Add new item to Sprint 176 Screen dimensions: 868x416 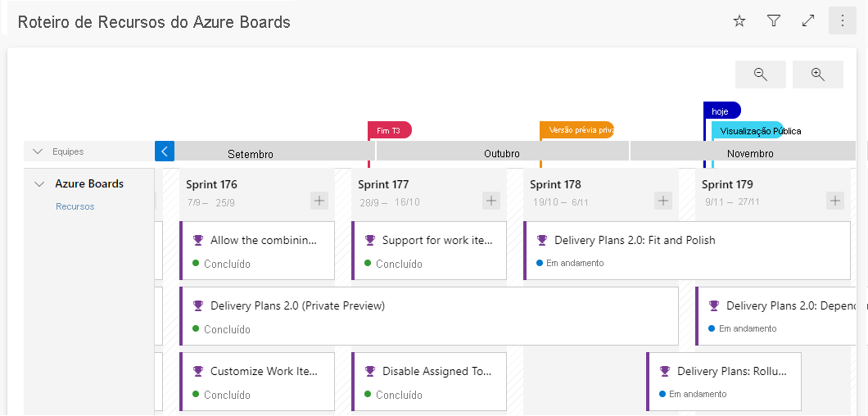pyautogui.click(x=319, y=201)
